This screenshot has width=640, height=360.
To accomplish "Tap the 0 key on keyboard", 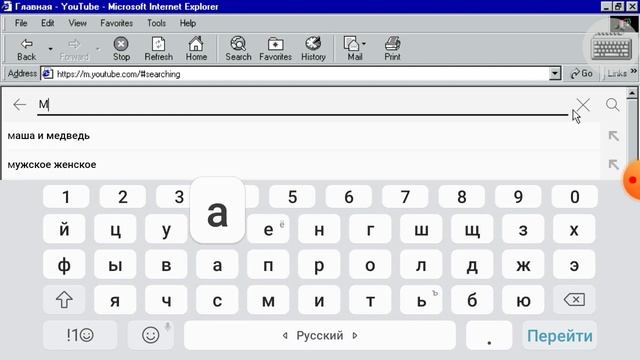I will (x=575, y=197).
